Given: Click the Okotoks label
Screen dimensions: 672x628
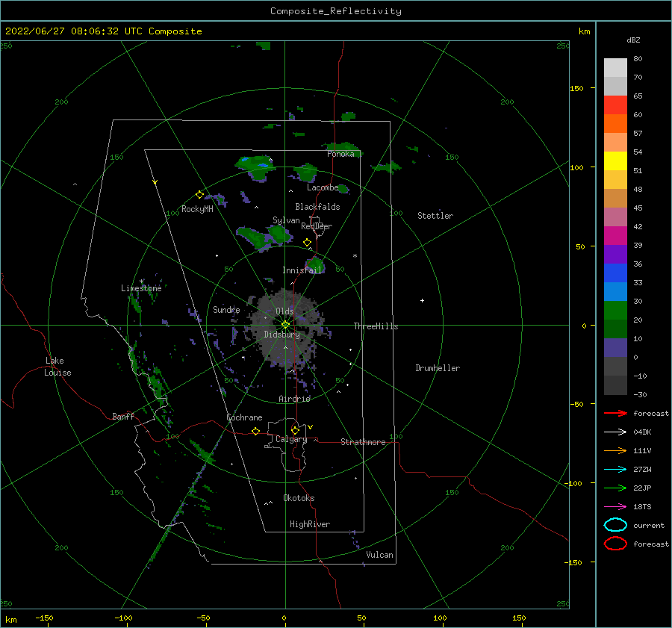Looking at the screenshot, I should pos(299,498).
